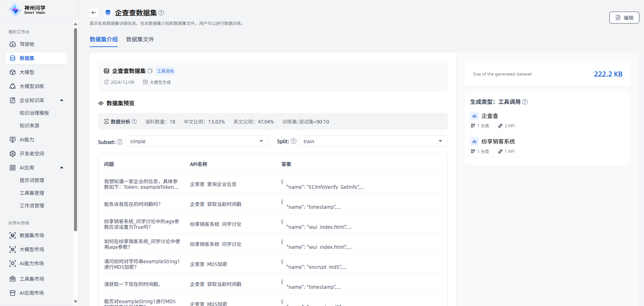This screenshot has height=306, width=644.
Task: Select the 数据集介绍 tab
Action: coord(104,39)
